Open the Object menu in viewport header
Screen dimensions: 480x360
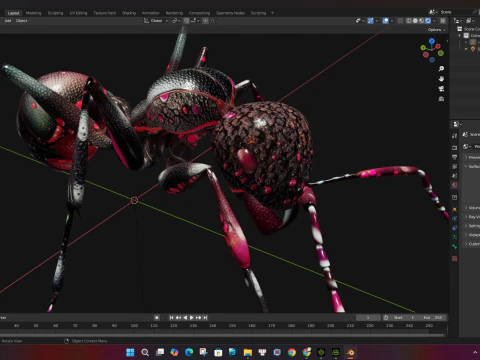[x=21, y=21]
